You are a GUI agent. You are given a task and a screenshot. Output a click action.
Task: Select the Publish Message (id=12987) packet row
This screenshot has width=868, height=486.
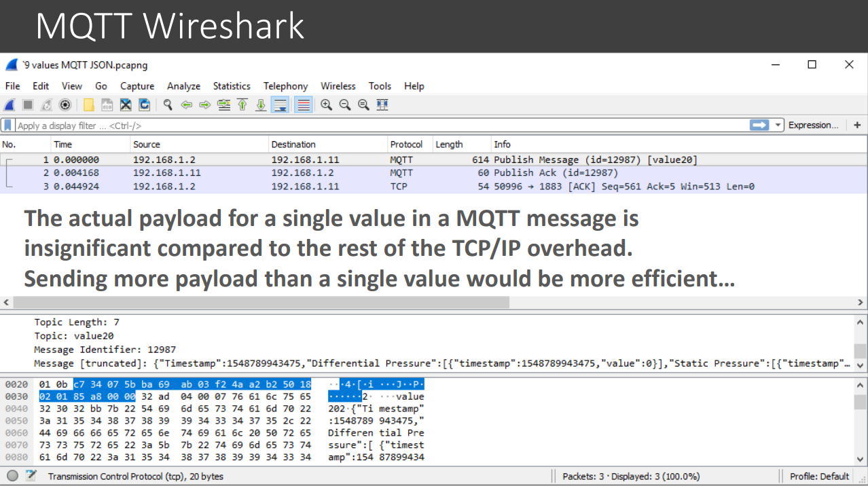point(434,160)
